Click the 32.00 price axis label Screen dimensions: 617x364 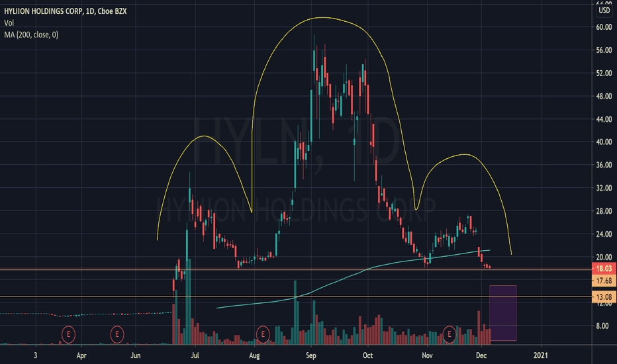pyautogui.click(x=604, y=188)
